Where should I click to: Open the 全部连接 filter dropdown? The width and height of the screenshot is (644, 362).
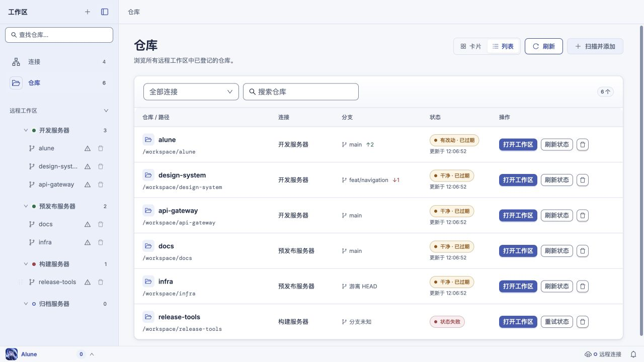click(191, 92)
